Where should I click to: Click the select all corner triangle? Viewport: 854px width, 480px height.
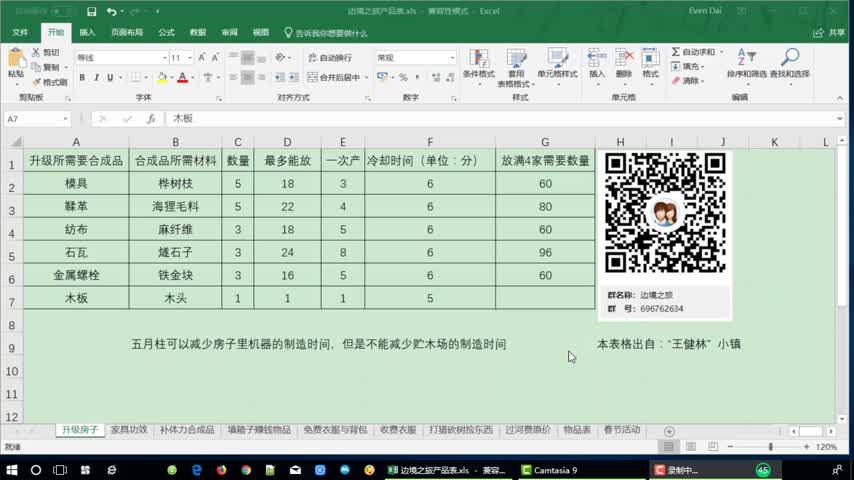tap(15, 142)
